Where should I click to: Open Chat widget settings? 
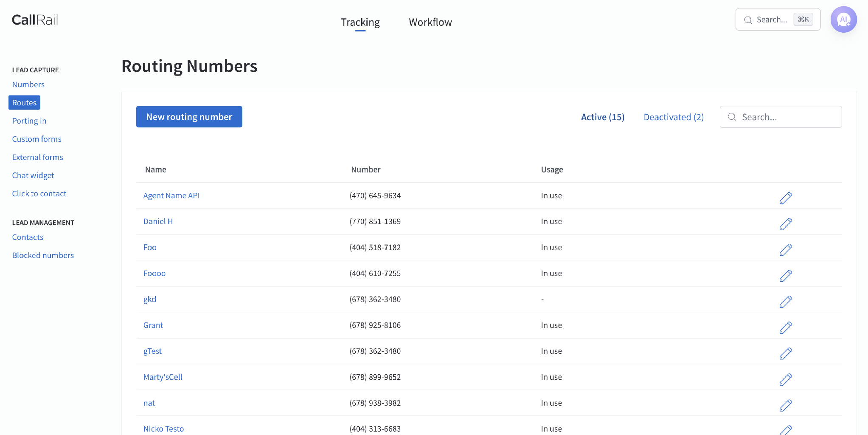click(33, 175)
